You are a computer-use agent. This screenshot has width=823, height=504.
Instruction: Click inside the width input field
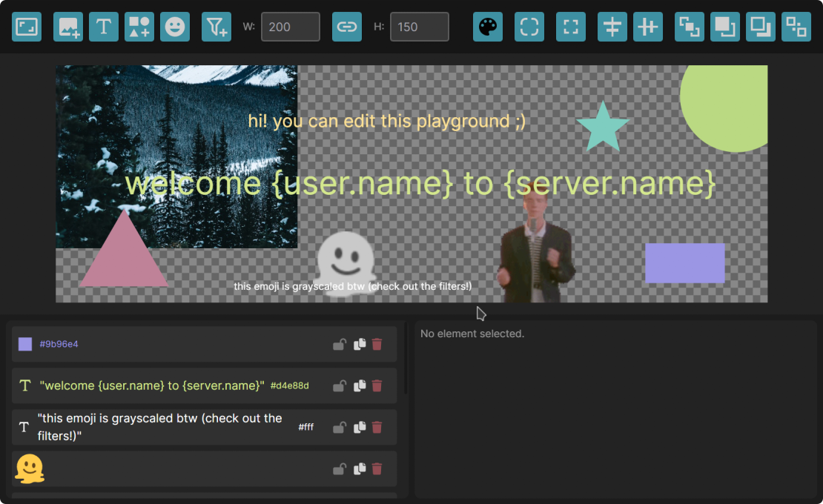coord(290,26)
